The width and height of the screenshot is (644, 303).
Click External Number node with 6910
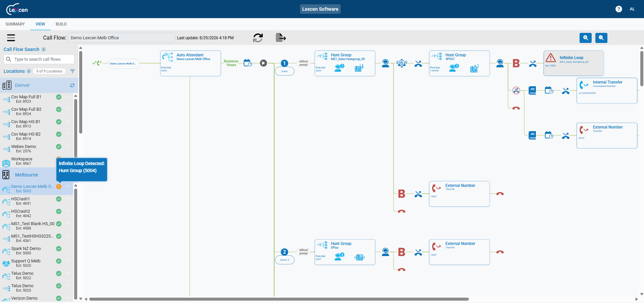[x=607, y=136]
